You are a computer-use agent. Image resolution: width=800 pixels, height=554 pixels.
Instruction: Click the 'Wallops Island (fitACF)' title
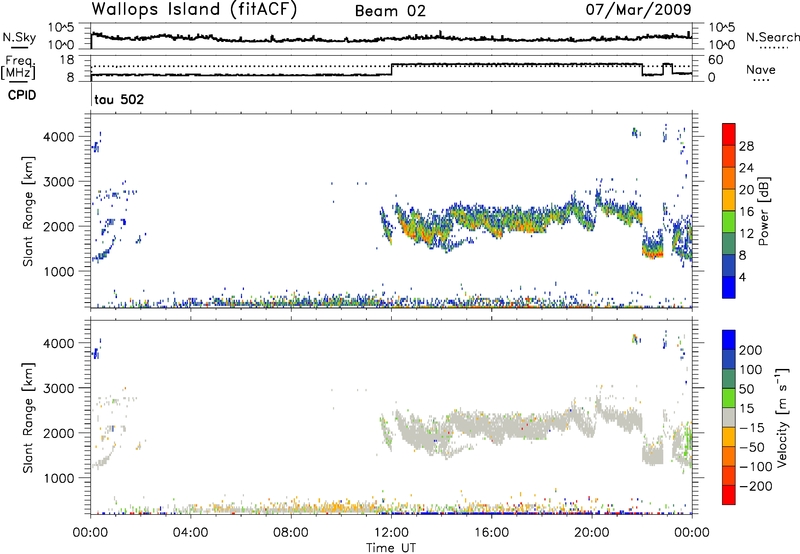coord(194,10)
